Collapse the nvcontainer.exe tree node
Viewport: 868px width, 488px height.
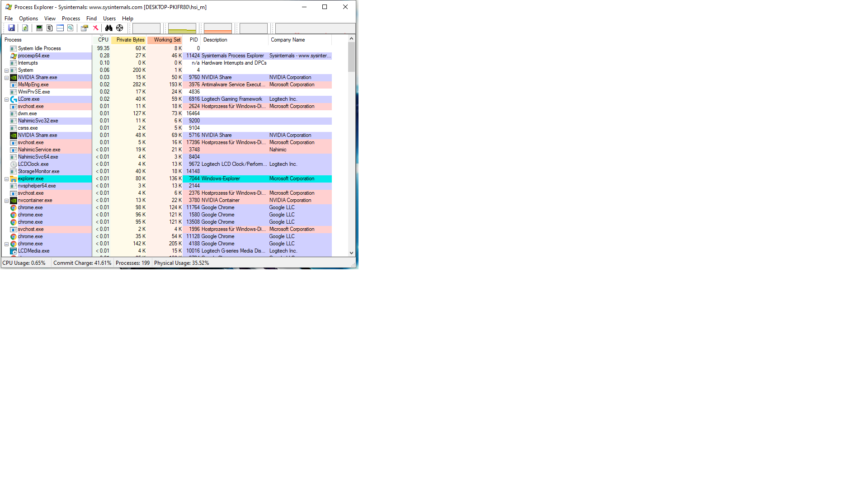(x=7, y=201)
